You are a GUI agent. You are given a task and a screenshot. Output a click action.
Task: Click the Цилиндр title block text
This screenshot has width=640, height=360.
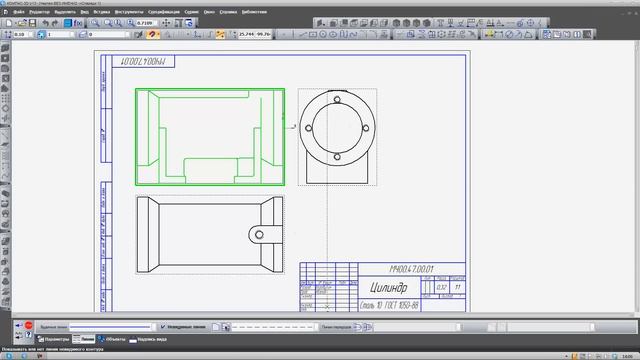click(389, 288)
